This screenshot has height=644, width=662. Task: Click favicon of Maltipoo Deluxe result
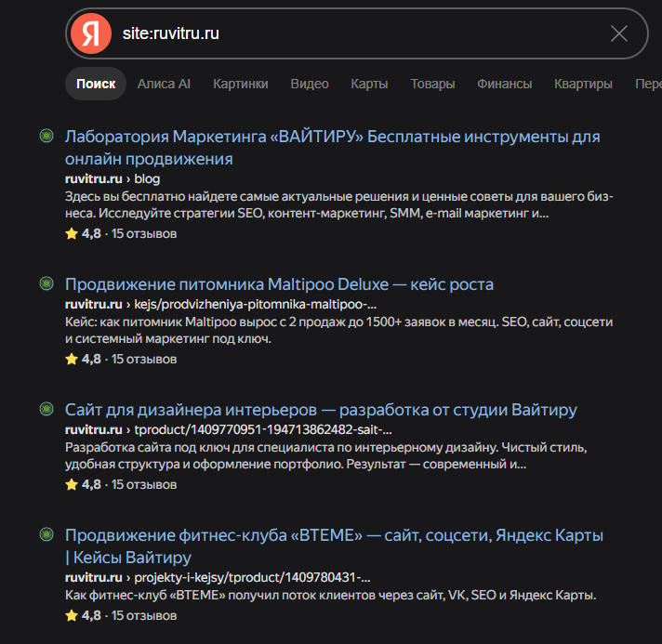(x=46, y=283)
